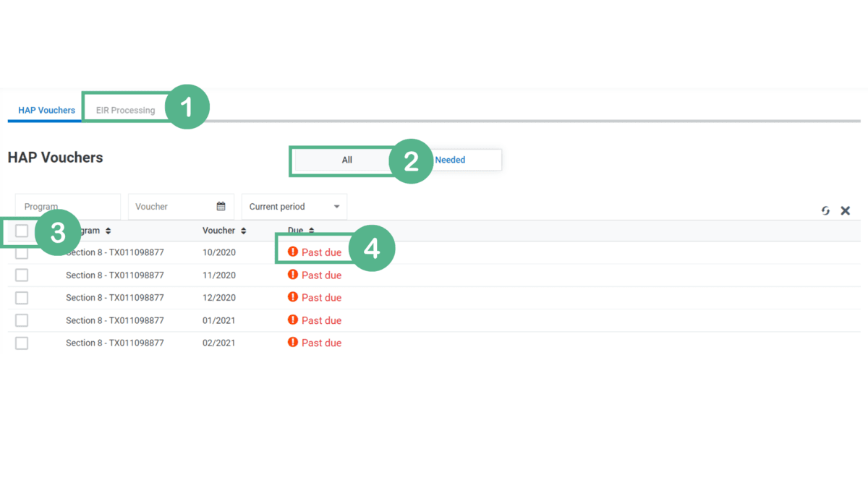Image resolution: width=868 pixels, height=488 pixels.
Task: Sort by Voucher column arrows
Action: pyautogui.click(x=243, y=231)
